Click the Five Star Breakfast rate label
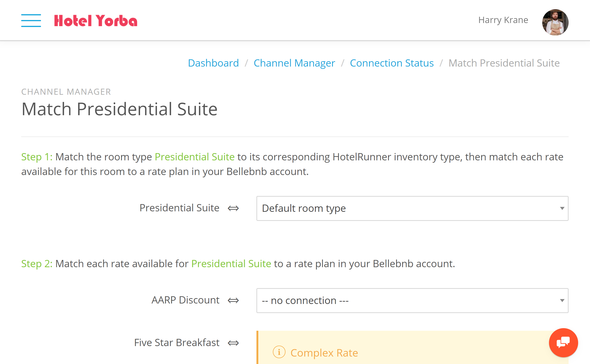The width and height of the screenshot is (590, 364). tap(177, 343)
